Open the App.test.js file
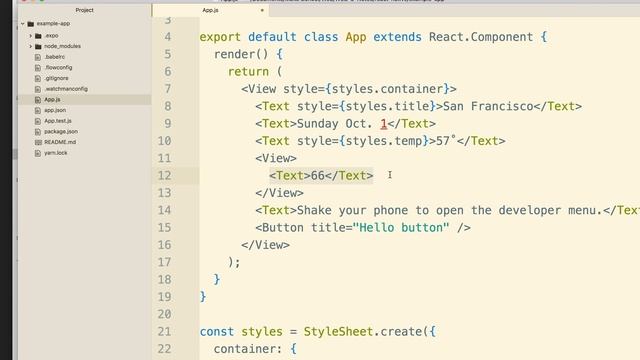Image resolution: width=640 pixels, height=360 pixels. pos(58,121)
